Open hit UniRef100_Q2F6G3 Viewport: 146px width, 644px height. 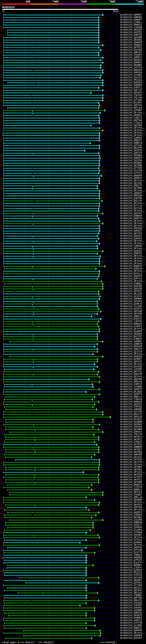click(131, 583)
